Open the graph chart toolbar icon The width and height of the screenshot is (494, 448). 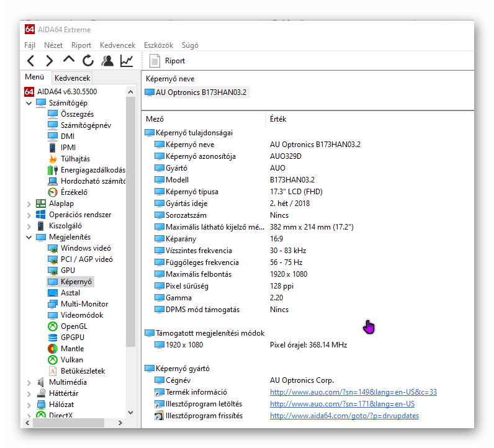coord(127,61)
